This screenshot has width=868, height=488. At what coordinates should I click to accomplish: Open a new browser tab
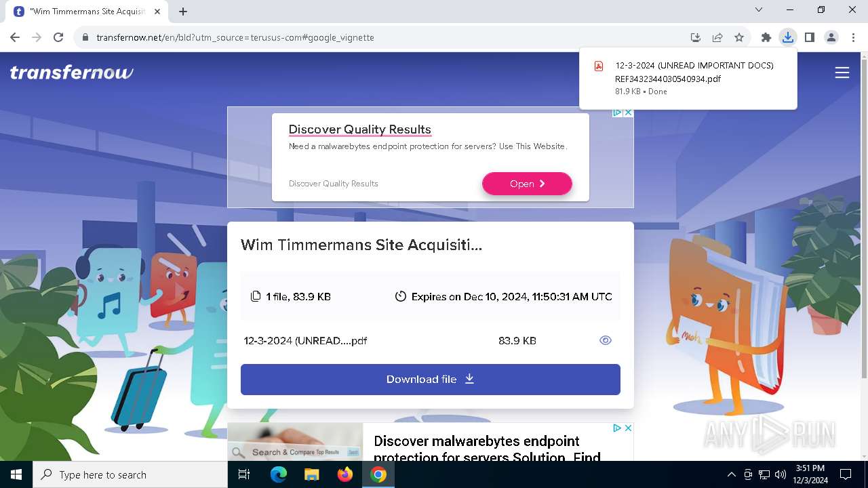(183, 12)
